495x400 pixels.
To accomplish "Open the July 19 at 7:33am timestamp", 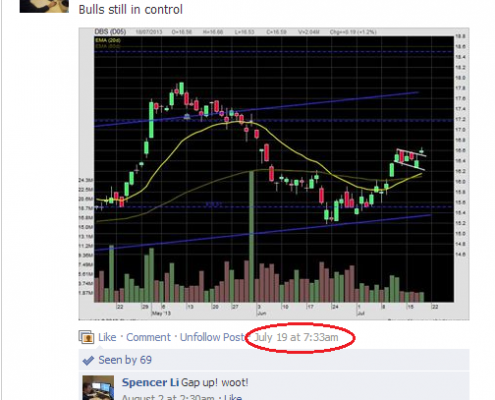I will (296, 337).
